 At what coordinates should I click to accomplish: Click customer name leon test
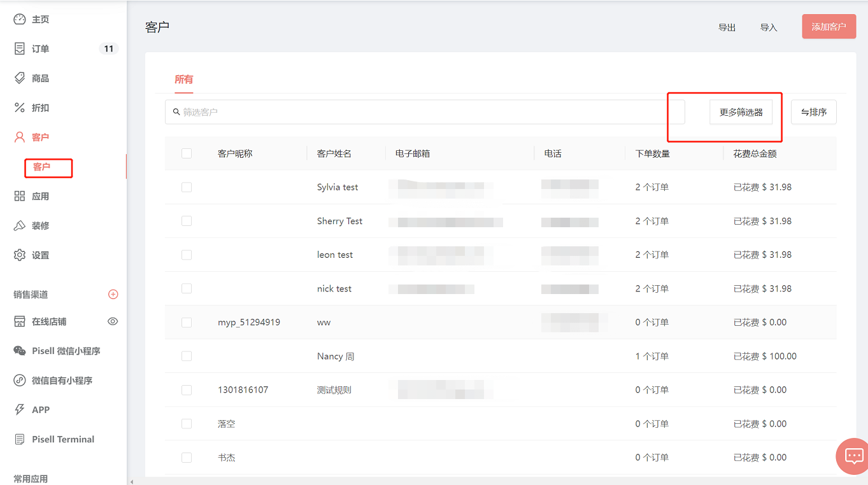tap(335, 255)
